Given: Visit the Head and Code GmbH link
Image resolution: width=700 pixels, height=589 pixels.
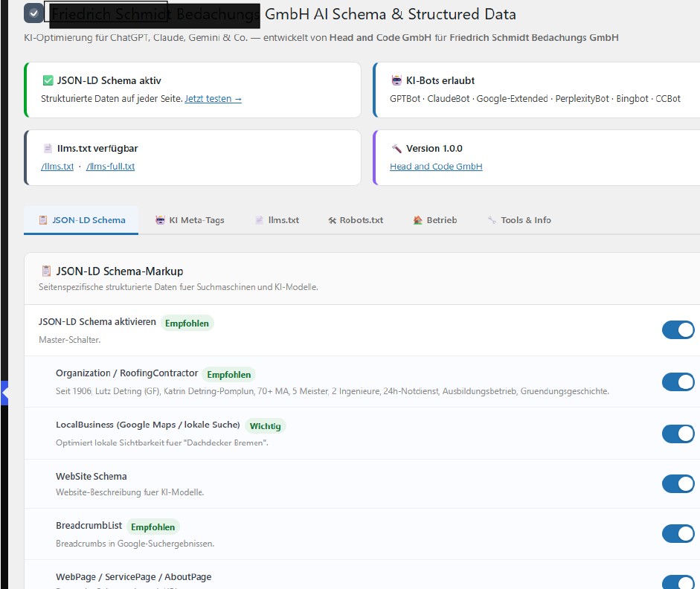Looking at the screenshot, I should [436, 167].
